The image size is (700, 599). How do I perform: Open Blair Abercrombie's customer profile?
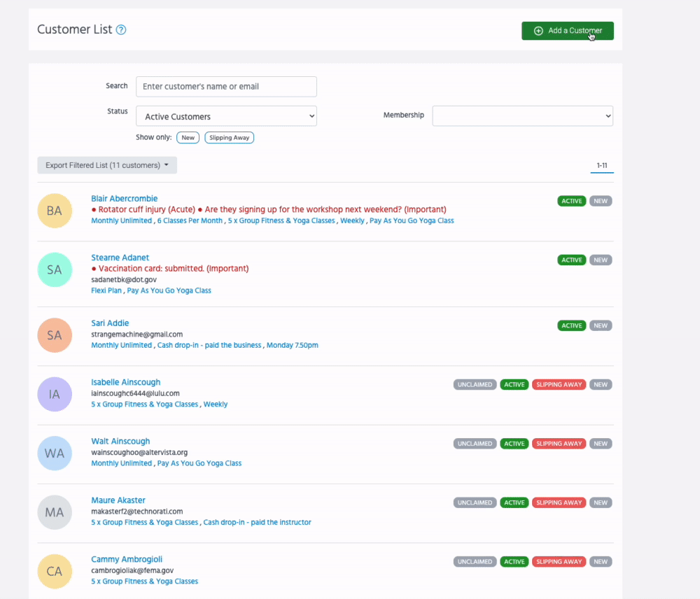124,199
